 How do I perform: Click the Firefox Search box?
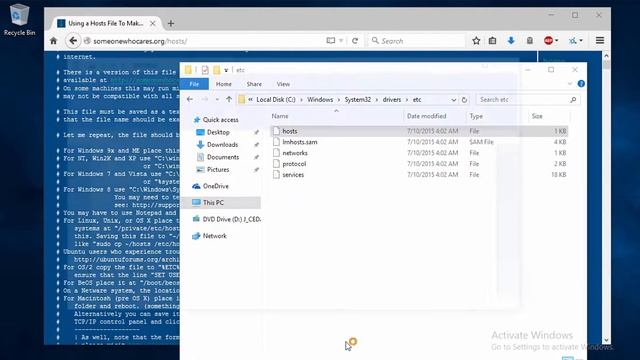tap(416, 41)
